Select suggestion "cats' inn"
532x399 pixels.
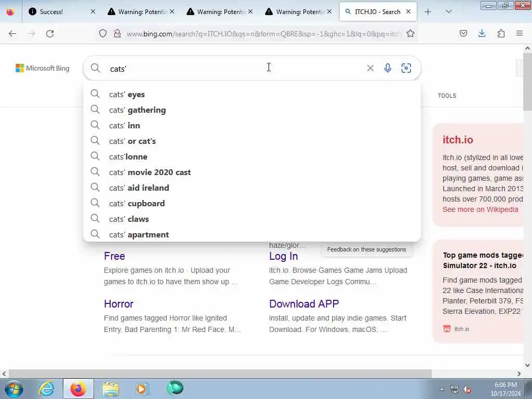252,126
